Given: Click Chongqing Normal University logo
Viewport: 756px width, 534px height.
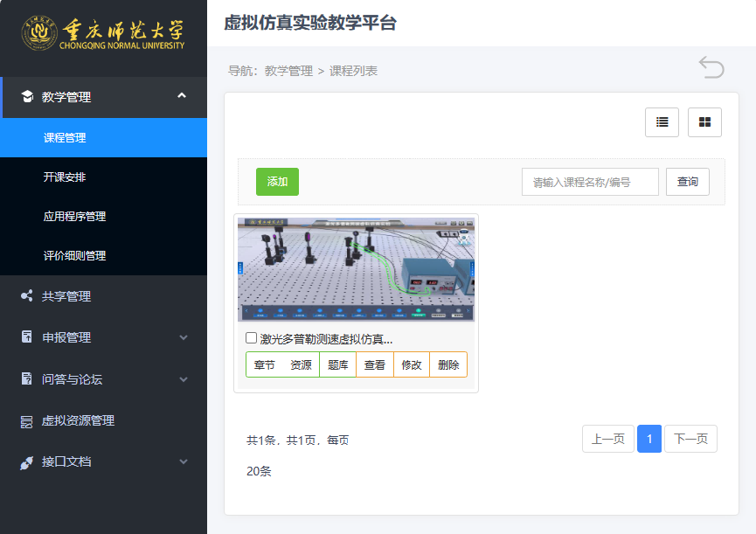Looking at the screenshot, I should tap(103, 34).
